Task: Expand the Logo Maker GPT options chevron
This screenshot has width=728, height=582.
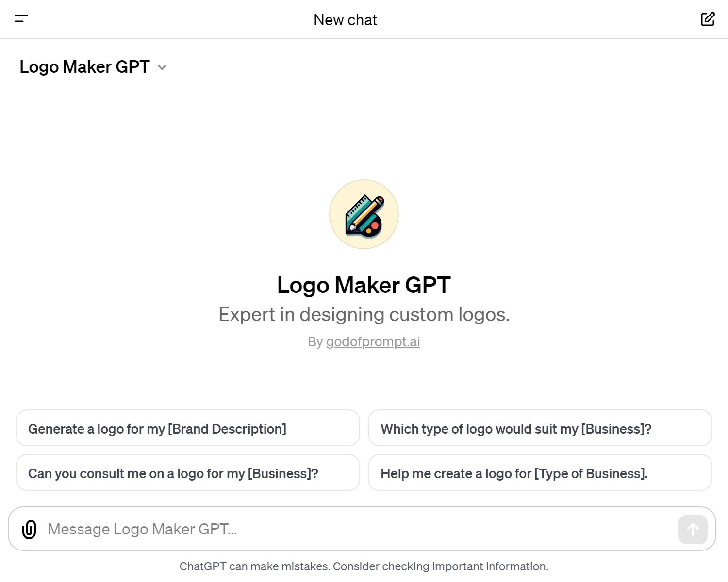Action: click(162, 67)
